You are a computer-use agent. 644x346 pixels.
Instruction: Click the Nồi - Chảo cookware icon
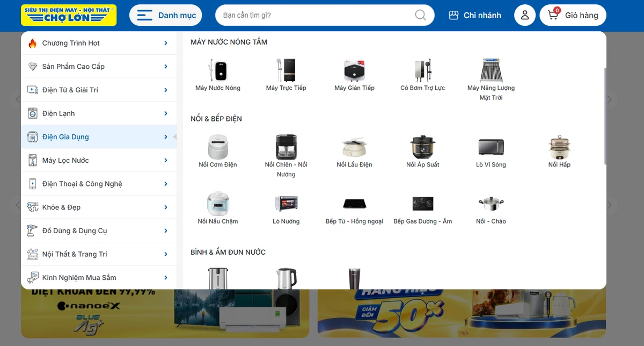pos(491,204)
